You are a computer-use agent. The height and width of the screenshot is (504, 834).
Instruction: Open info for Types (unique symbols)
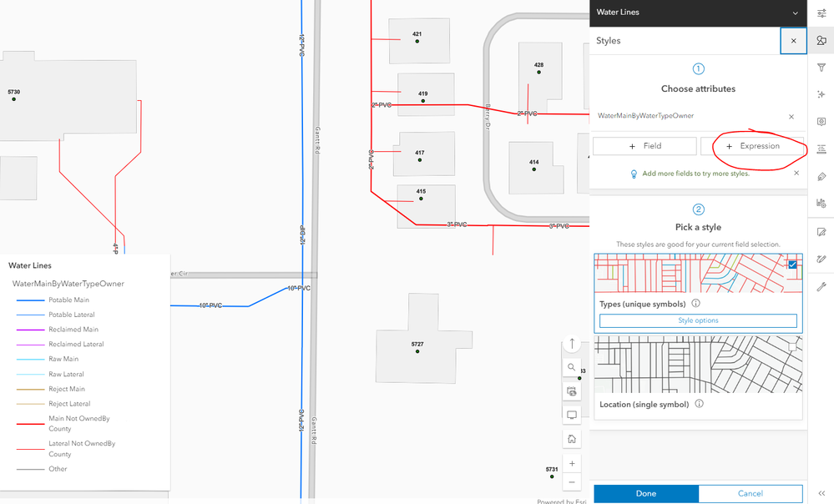click(695, 303)
